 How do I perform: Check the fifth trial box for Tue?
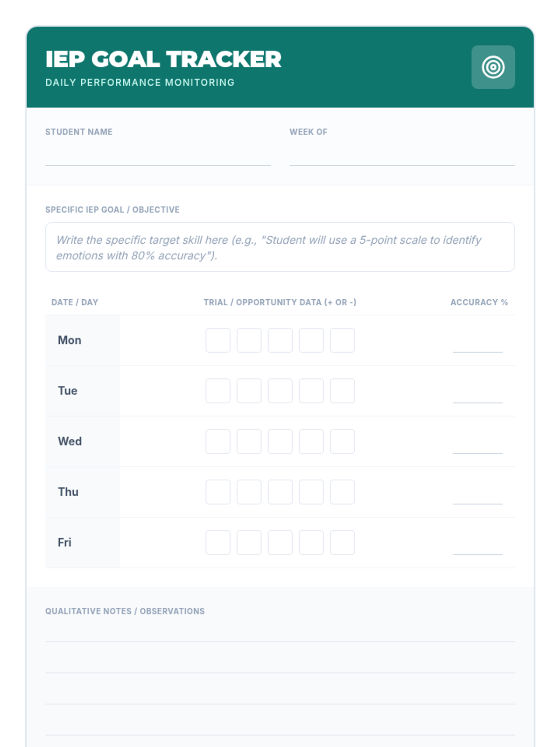pyautogui.click(x=343, y=391)
